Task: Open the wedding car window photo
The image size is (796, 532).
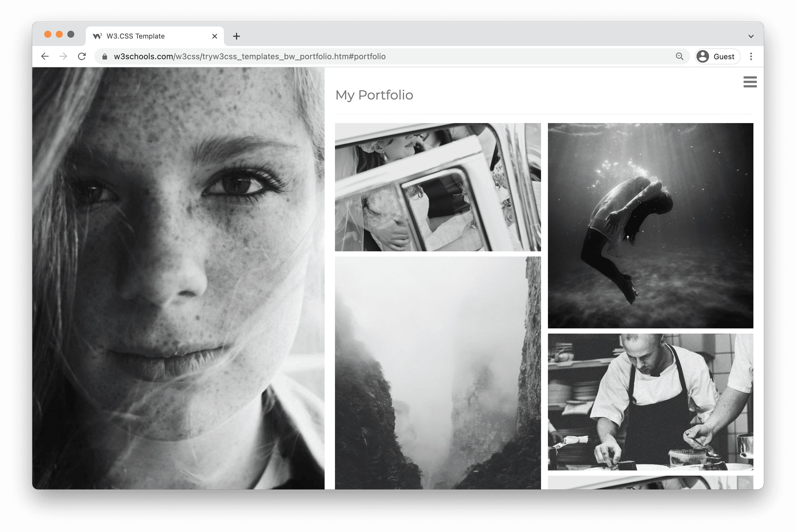Action: [437, 187]
